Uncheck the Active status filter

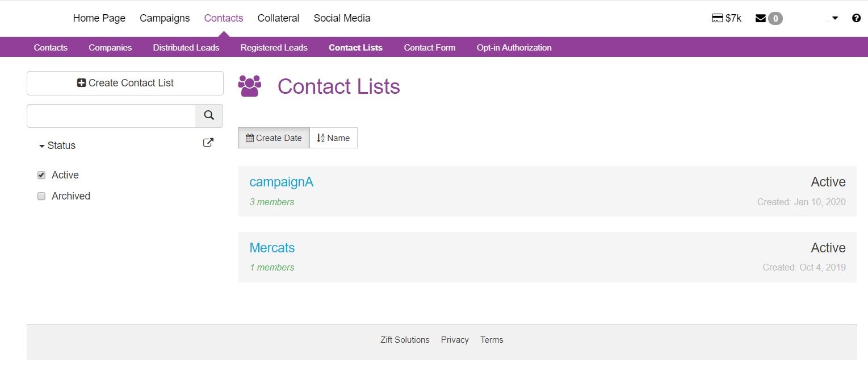click(41, 174)
